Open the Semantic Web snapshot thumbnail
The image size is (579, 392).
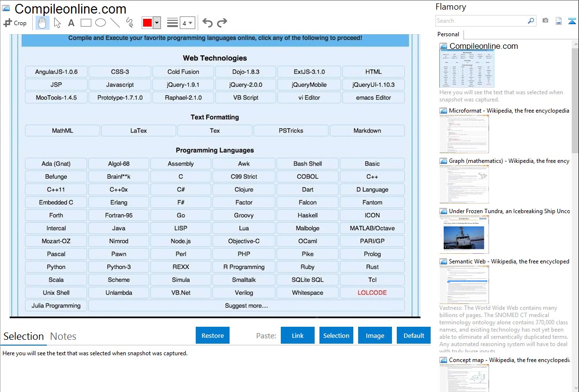pos(464,285)
